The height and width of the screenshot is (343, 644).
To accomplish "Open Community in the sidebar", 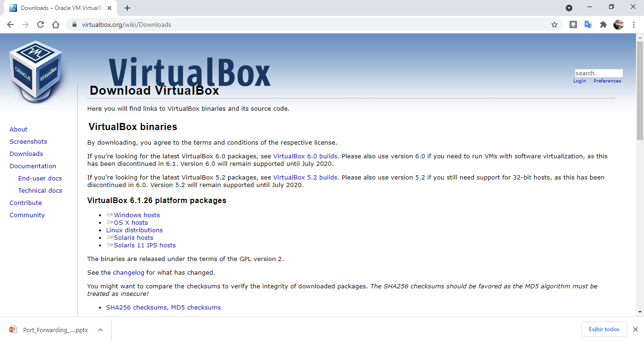I will (x=27, y=215).
